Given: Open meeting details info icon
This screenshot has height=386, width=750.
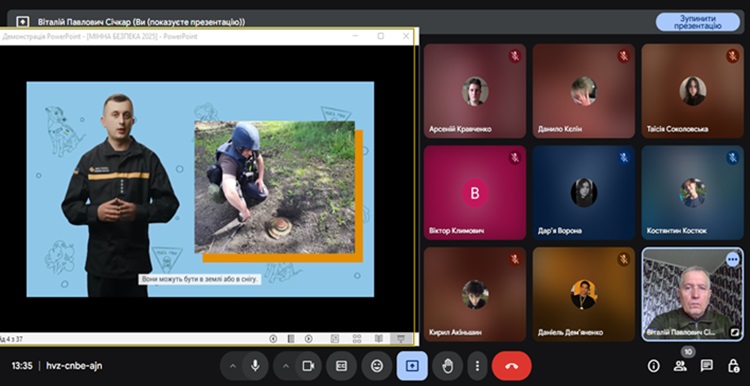Looking at the screenshot, I should (653, 366).
